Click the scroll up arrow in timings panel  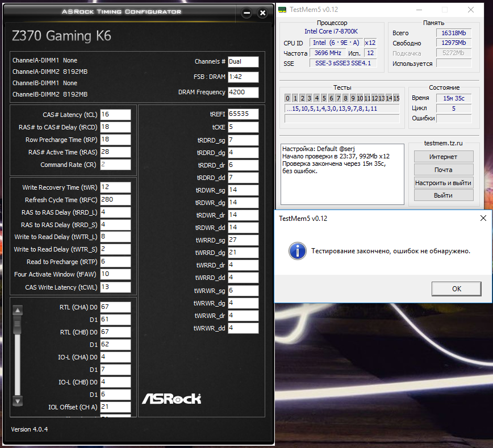pos(18,310)
